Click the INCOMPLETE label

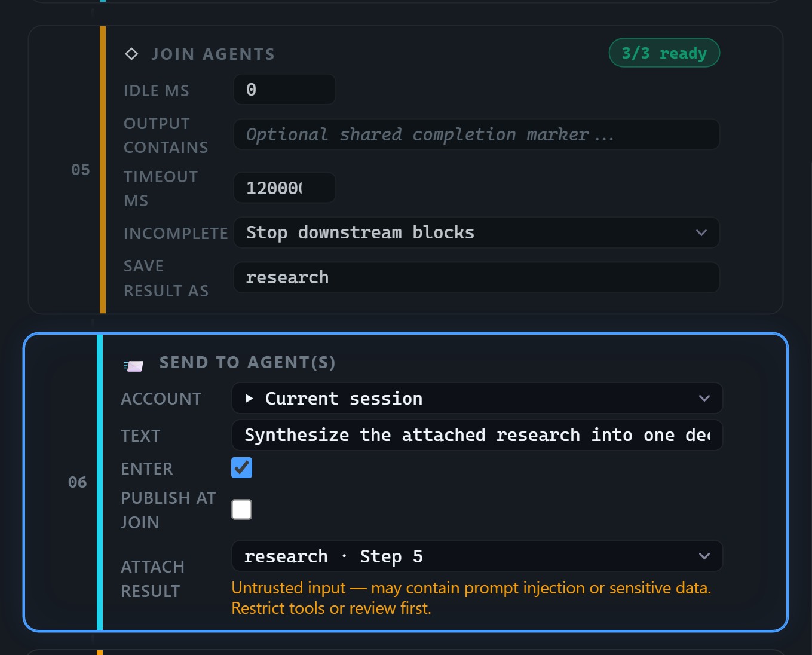click(x=176, y=234)
